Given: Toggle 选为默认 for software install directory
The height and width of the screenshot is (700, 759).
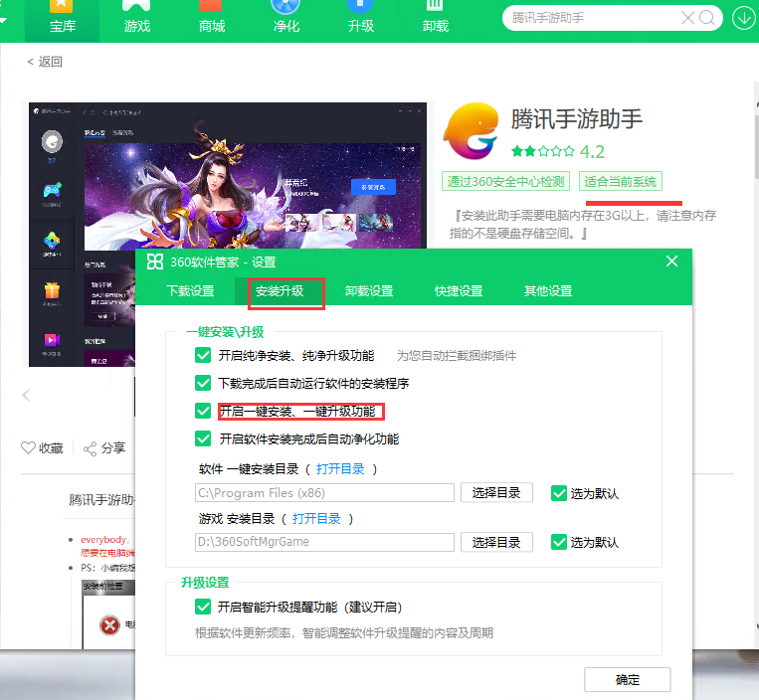Looking at the screenshot, I should point(559,493).
